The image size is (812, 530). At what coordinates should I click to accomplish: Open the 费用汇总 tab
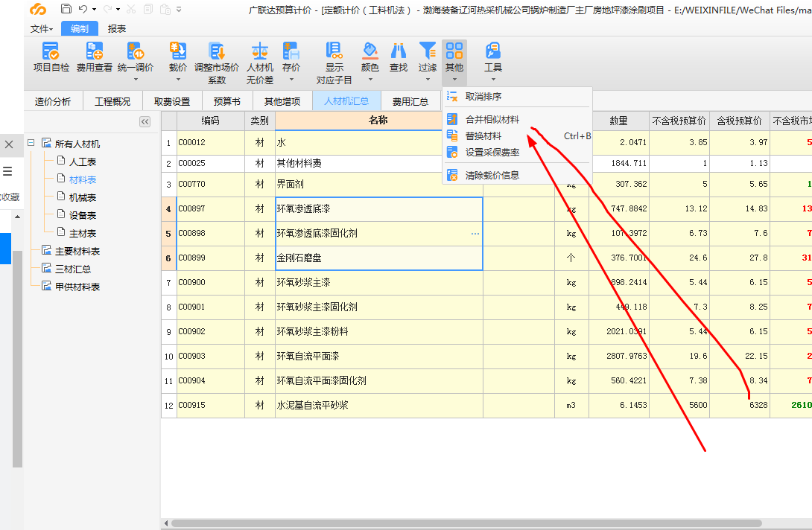410,101
